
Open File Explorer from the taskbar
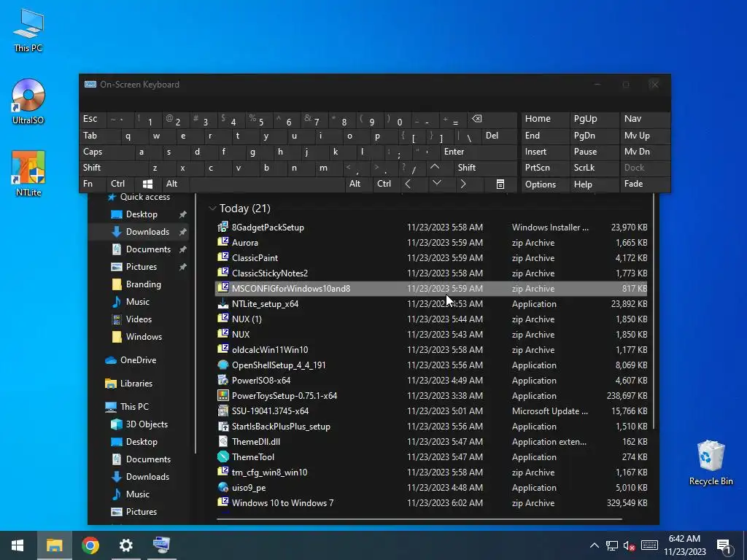54,545
